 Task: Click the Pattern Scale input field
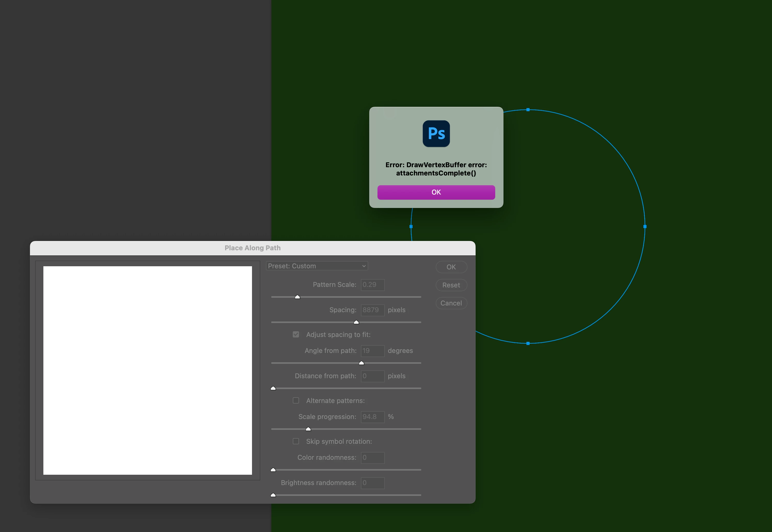click(x=373, y=285)
